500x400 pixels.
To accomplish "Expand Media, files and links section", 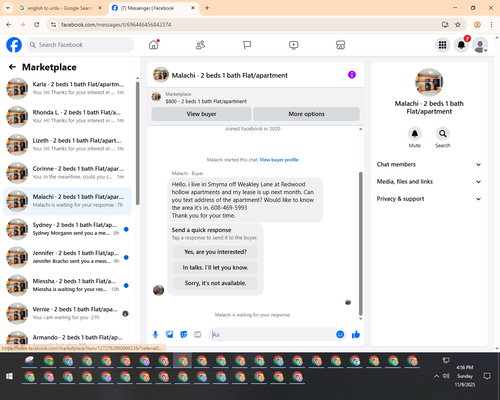I will pyautogui.click(x=429, y=182).
